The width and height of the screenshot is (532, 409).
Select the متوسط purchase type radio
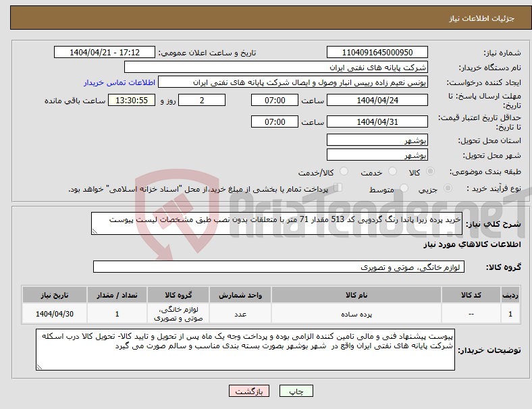point(404,188)
